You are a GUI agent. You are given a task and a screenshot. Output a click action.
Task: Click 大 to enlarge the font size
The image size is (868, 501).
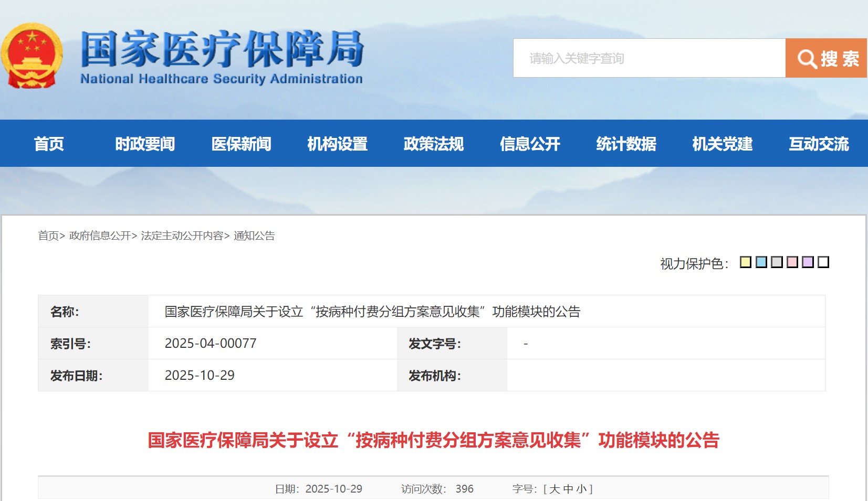pyautogui.click(x=555, y=488)
